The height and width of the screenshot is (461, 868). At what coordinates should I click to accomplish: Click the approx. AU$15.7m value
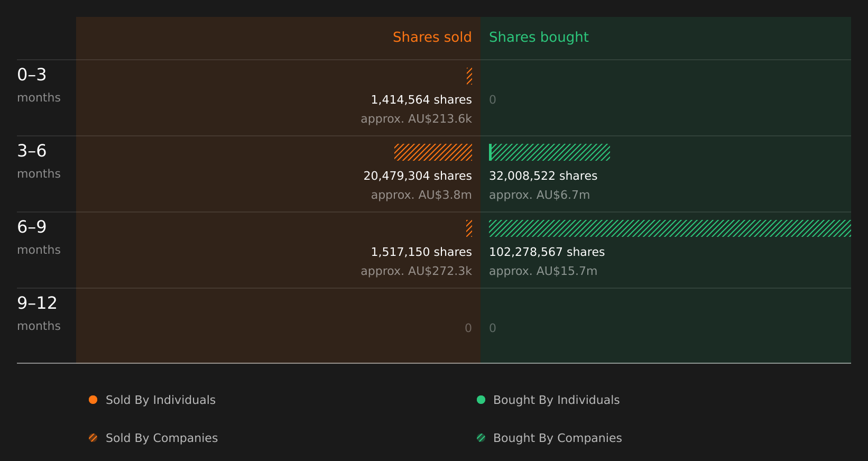(543, 271)
